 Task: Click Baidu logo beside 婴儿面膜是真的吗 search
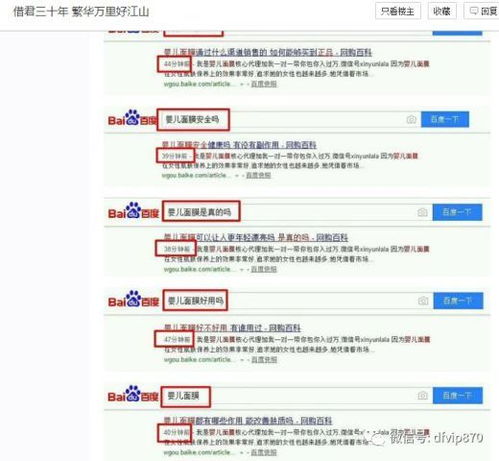tap(133, 211)
